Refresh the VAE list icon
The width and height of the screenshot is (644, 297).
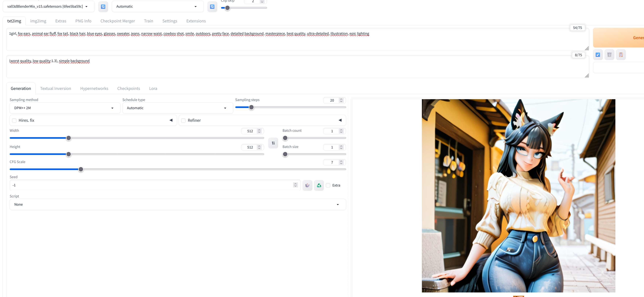pos(212,7)
